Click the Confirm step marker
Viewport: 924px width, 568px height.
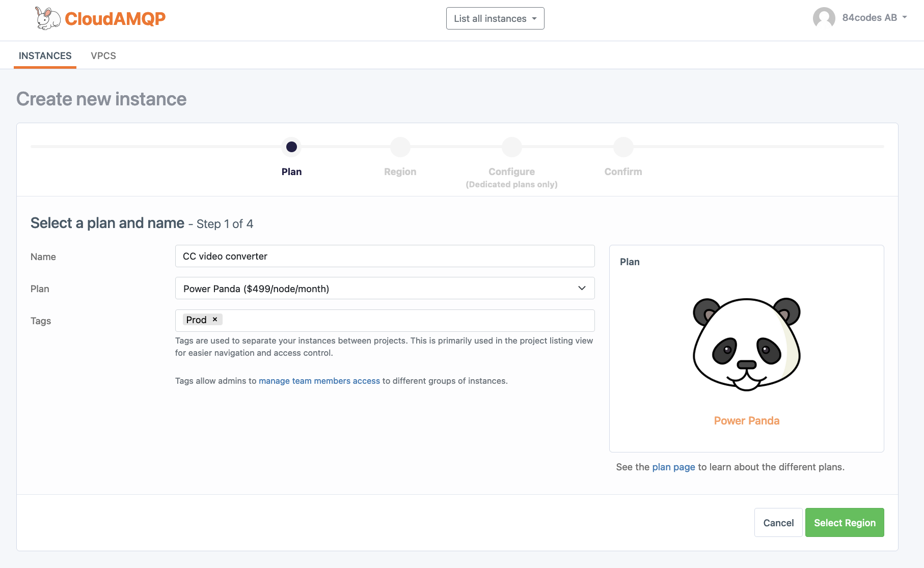pyautogui.click(x=623, y=147)
